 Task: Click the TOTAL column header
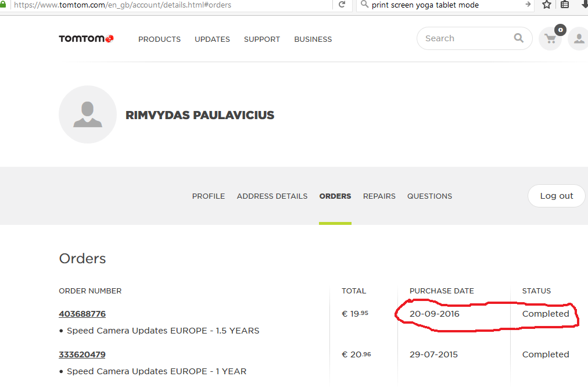354,291
